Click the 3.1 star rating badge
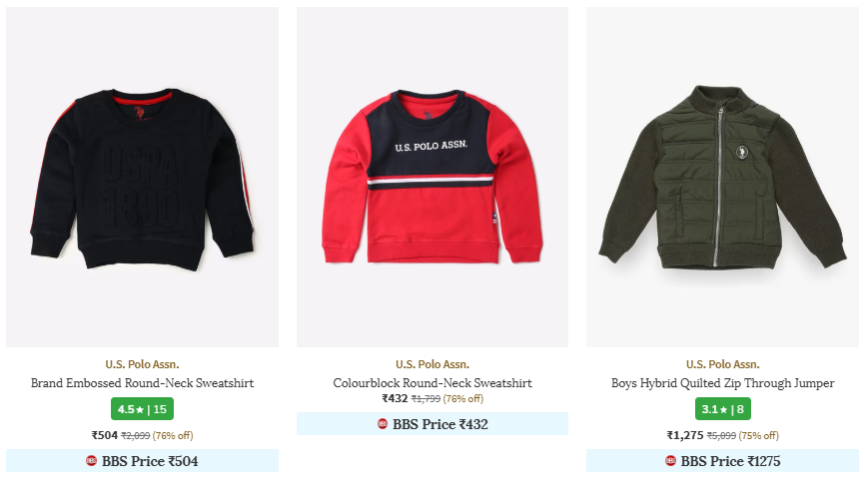The image size is (863, 504). (x=722, y=409)
